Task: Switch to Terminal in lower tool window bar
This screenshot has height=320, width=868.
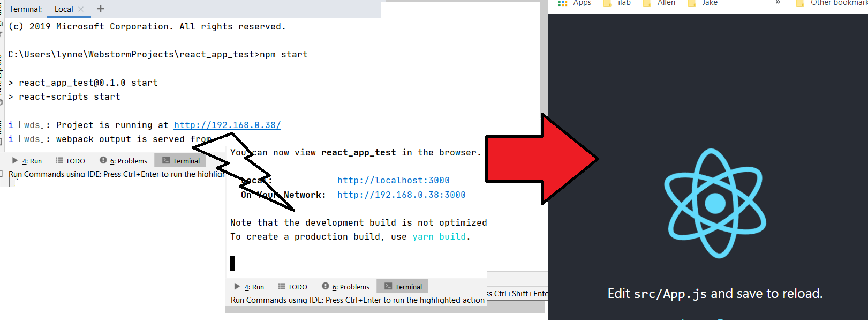Action: [x=403, y=287]
